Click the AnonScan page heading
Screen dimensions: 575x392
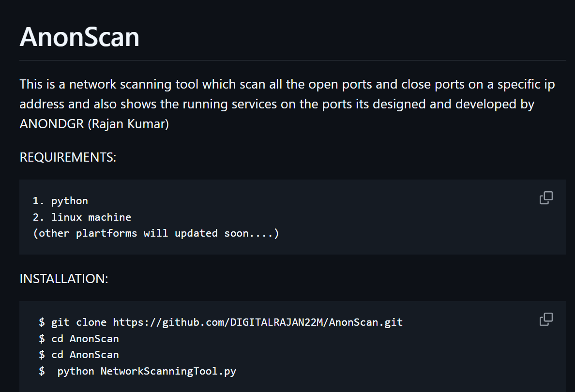tap(79, 37)
